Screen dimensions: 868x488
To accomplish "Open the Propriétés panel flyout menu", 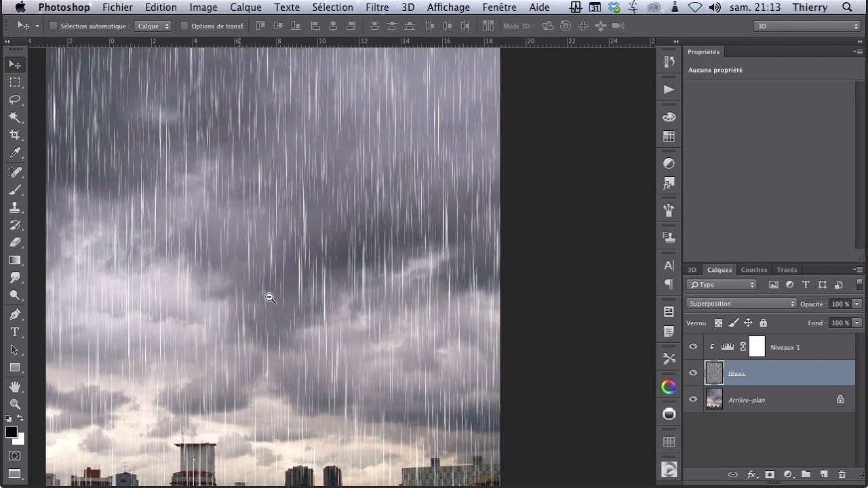I will point(859,52).
